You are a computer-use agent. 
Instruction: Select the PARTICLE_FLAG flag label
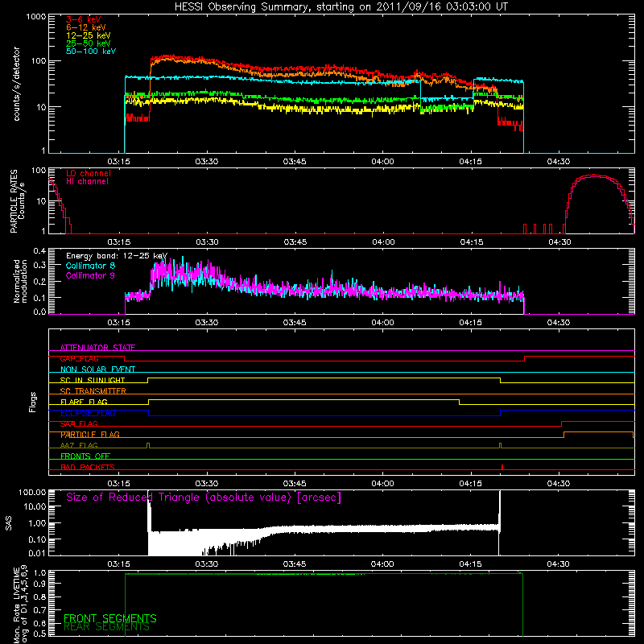coord(90,434)
